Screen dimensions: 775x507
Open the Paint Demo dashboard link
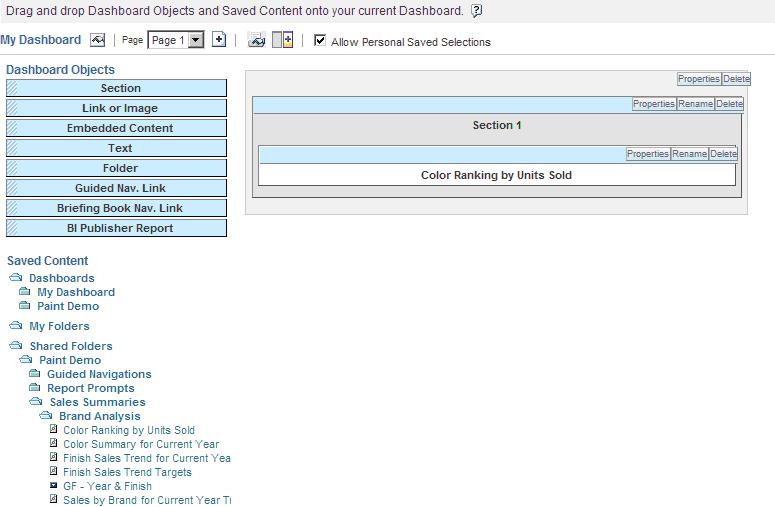click(x=68, y=306)
